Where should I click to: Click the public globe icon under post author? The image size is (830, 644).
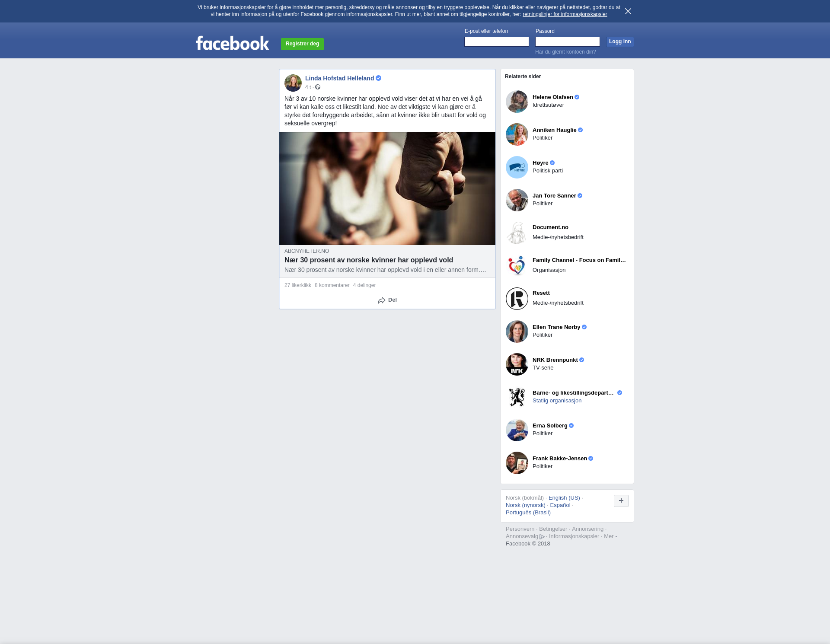[318, 87]
